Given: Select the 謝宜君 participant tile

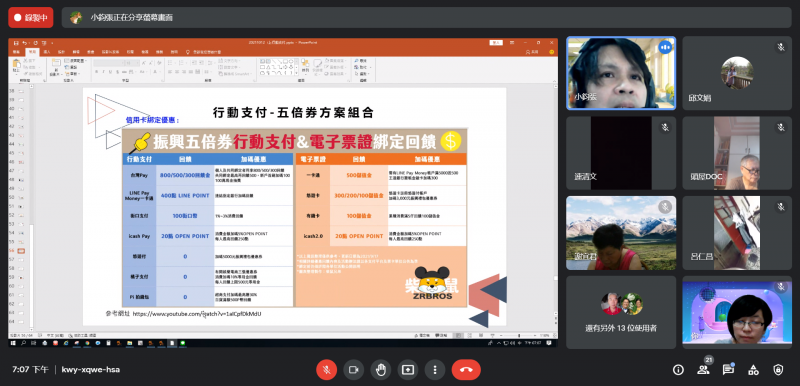Looking at the screenshot, I should [621, 233].
